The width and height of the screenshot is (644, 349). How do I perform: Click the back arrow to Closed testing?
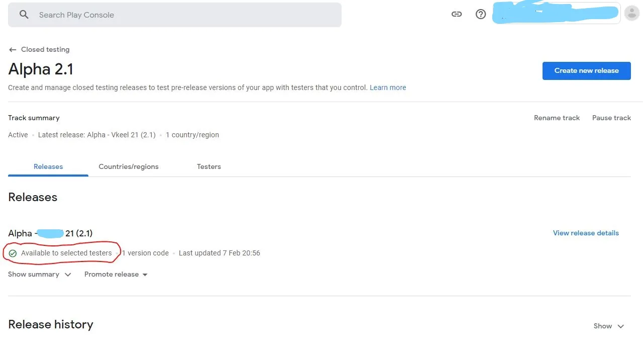click(x=13, y=50)
